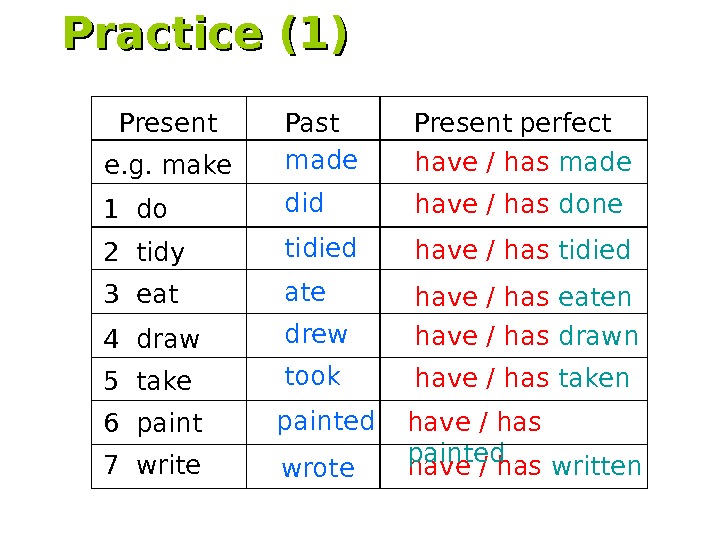
Task: Select the "have / has taken" answer
Action: (522, 378)
